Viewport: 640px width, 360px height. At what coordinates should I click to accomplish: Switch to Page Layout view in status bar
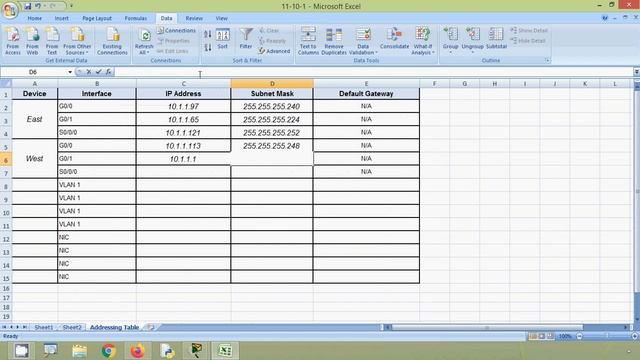point(542,336)
